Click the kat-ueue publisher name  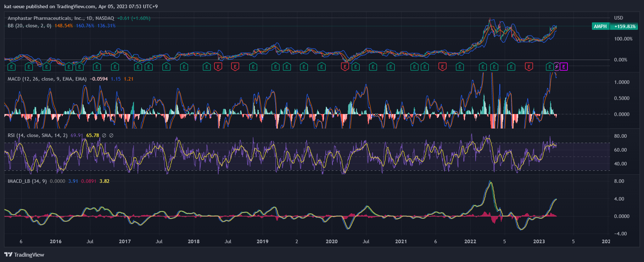[14, 6]
